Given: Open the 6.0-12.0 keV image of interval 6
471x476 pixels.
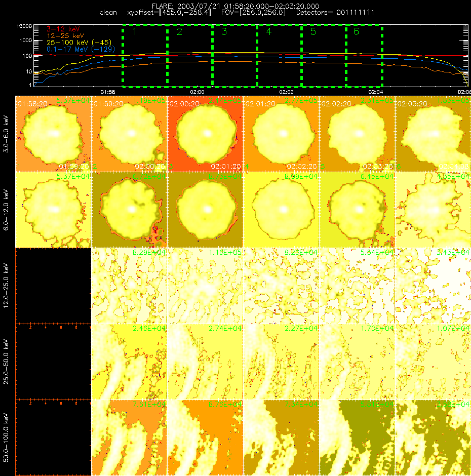Looking at the screenshot, I should coord(433,210).
